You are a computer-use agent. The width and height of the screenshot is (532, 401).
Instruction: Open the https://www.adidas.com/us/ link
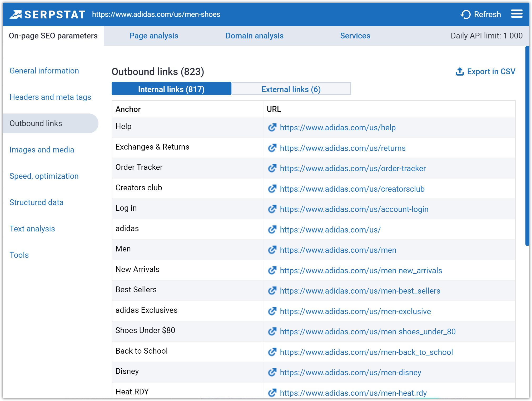(x=330, y=230)
